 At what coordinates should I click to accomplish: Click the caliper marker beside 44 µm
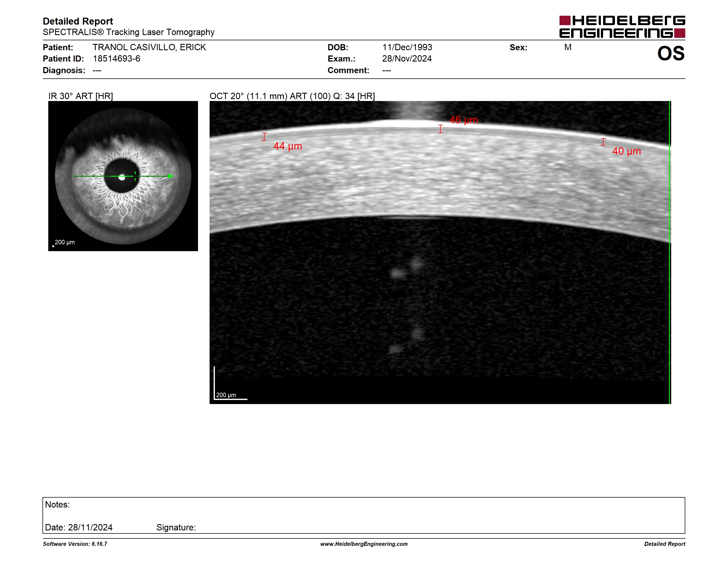click(264, 136)
